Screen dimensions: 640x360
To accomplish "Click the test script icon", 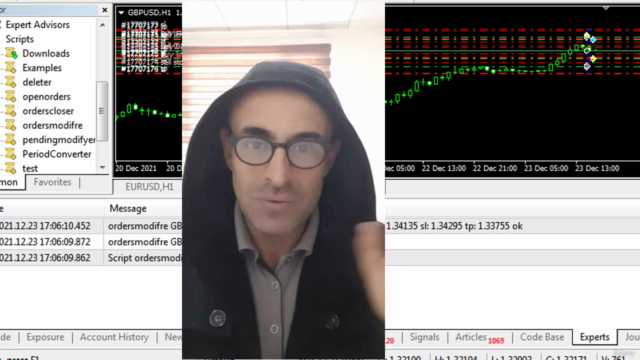I will coord(10,168).
